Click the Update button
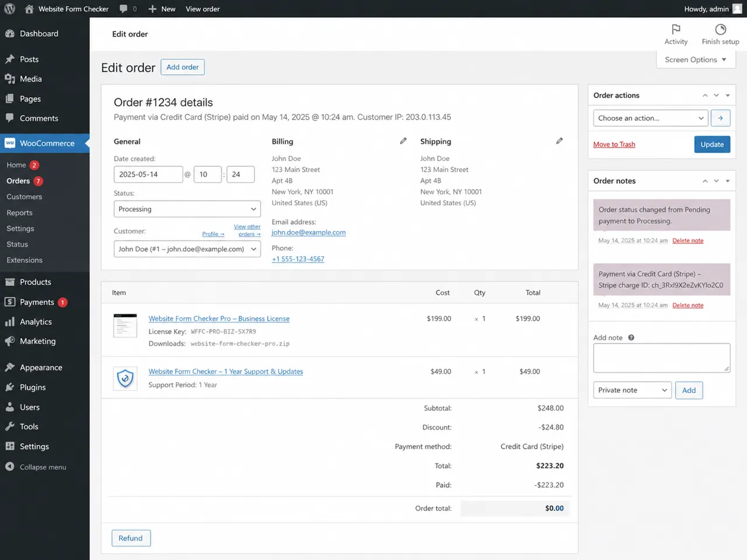Screen dimensions: 747x560 (x=712, y=144)
